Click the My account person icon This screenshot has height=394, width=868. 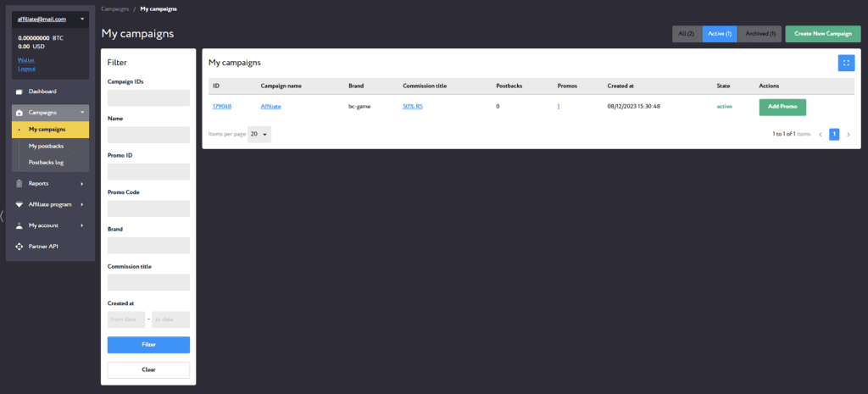point(19,225)
